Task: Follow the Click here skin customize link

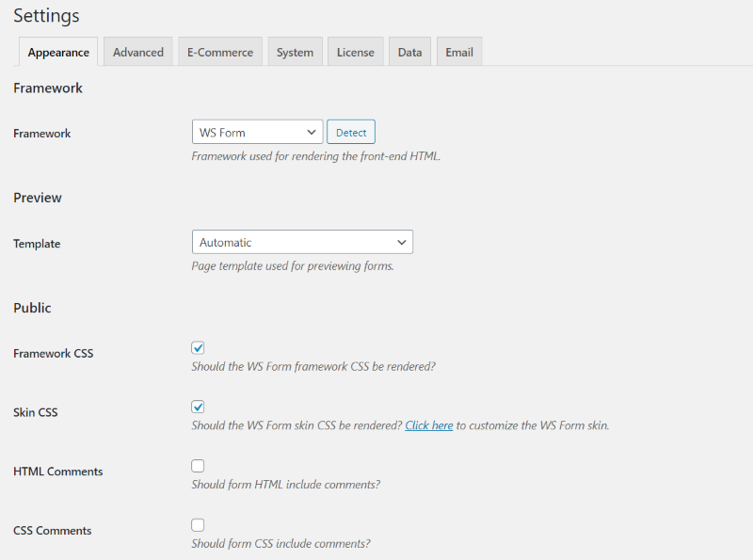Action: [429, 425]
